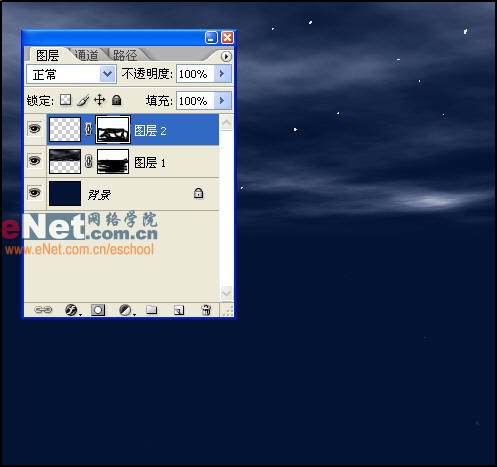Hide 图层 1 using its eye icon
This screenshot has height=467, width=497.
[35, 161]
